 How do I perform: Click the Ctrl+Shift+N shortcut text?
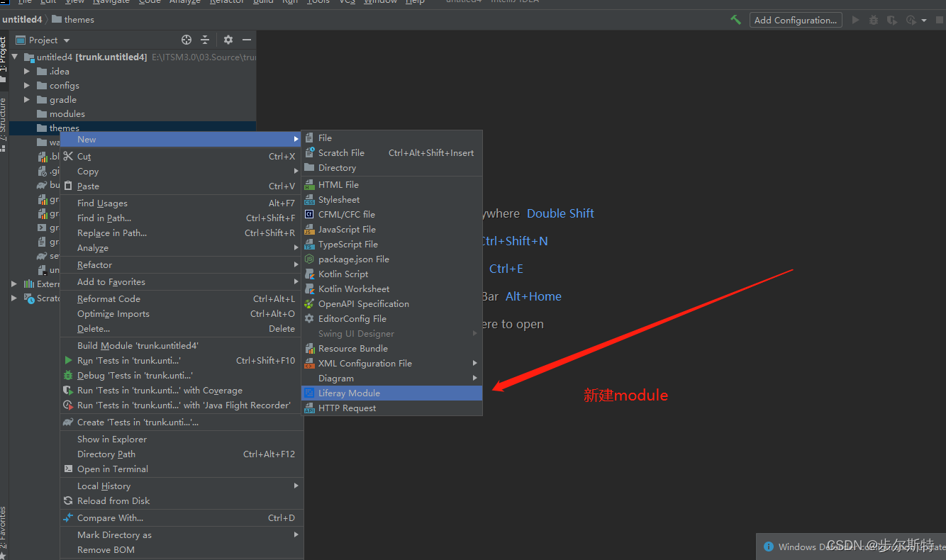[x=514, y=241]
